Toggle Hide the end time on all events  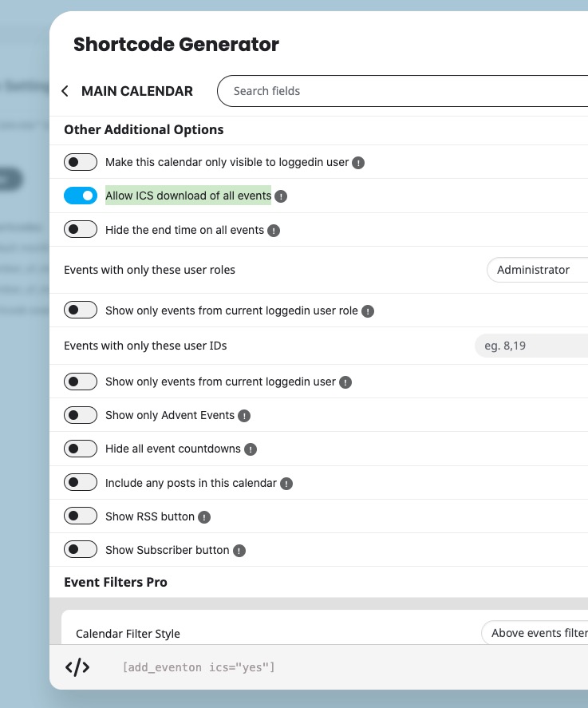[81, 230]
